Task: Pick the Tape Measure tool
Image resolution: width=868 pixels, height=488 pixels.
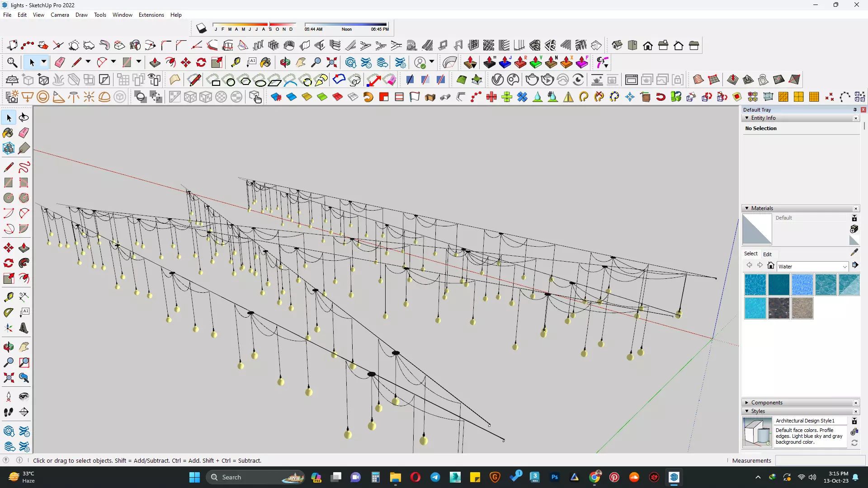Action: pyautogui.click(x=8, y=297)
